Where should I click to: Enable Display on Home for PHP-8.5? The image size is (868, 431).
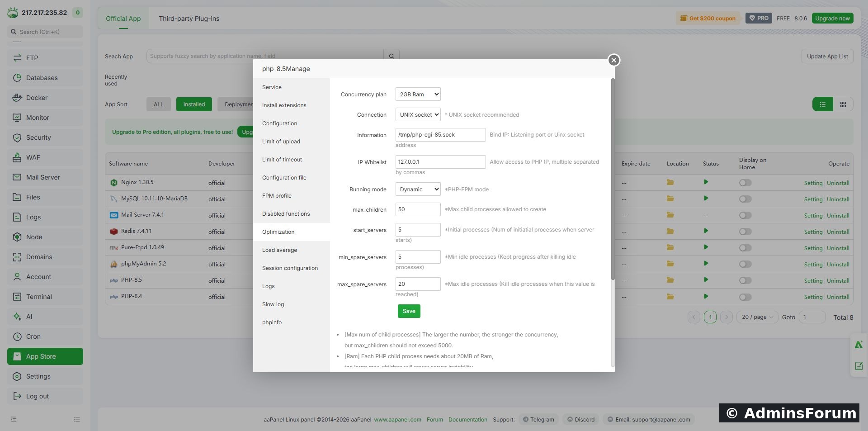745,280
